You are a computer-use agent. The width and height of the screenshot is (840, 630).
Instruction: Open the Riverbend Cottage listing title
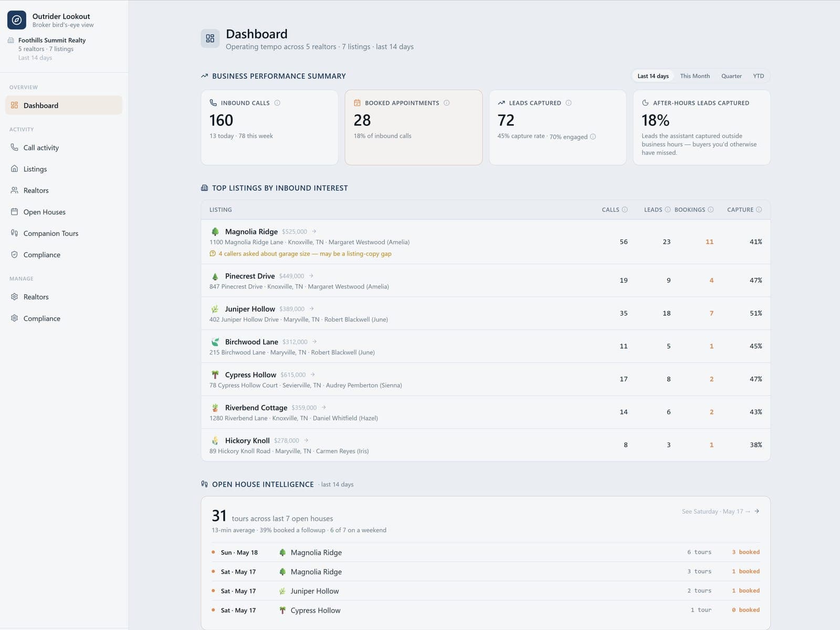[256, 407]
